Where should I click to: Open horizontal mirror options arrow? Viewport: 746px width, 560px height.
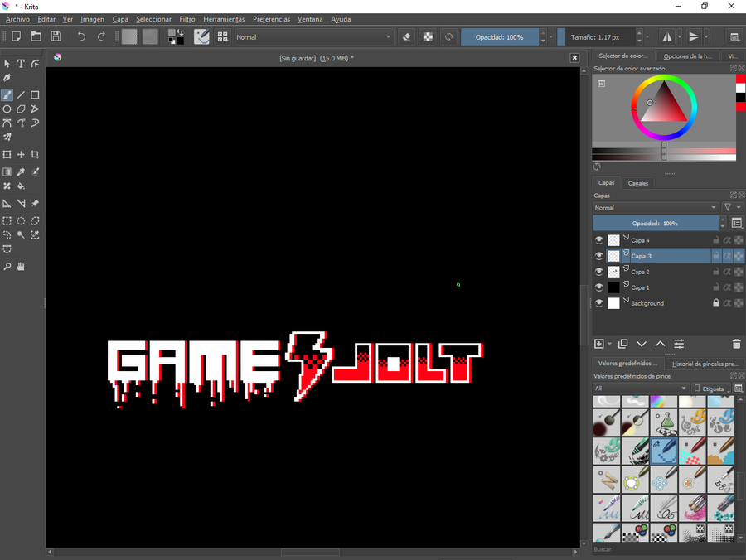(x=680, y=36)
